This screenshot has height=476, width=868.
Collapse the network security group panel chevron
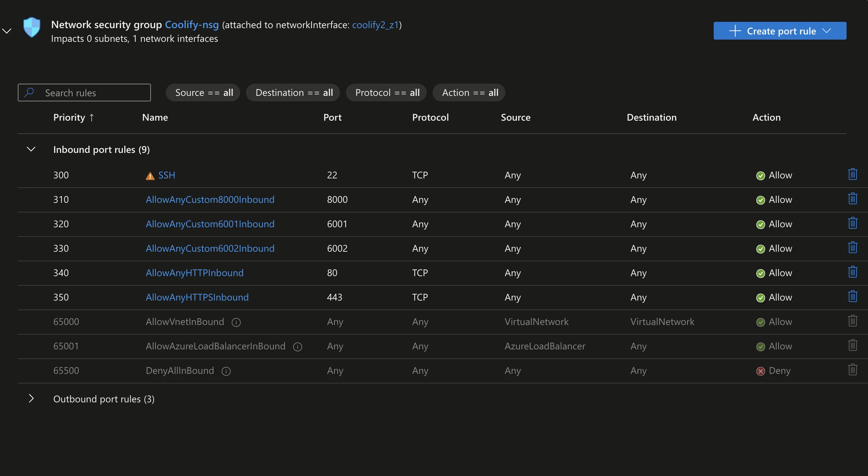click(7, 31)
